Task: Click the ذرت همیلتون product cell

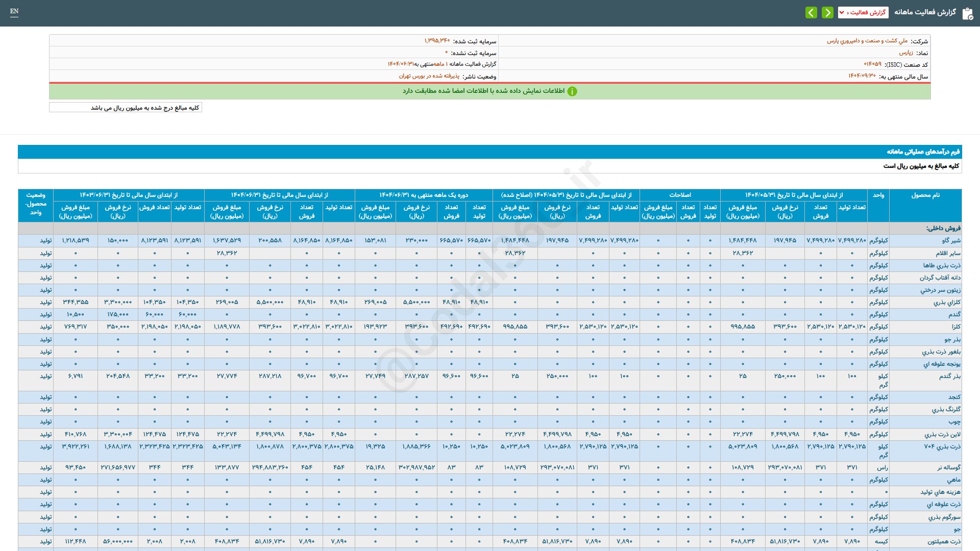Action: tap(944, 541)
